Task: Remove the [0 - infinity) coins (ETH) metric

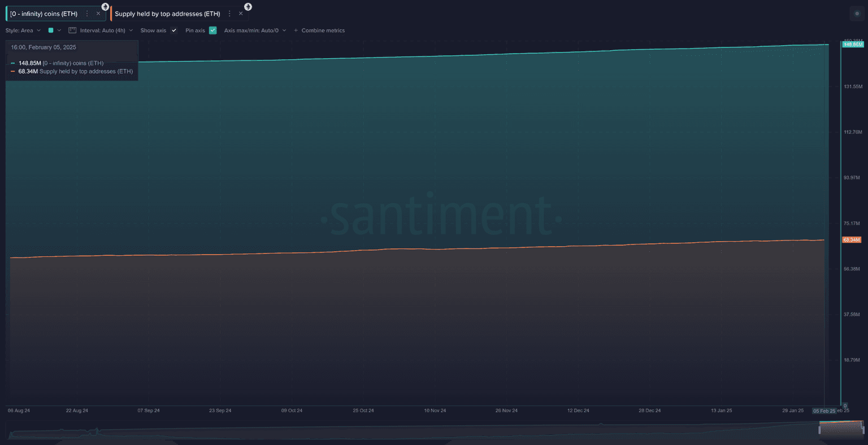Action: (x=98, y=14)
